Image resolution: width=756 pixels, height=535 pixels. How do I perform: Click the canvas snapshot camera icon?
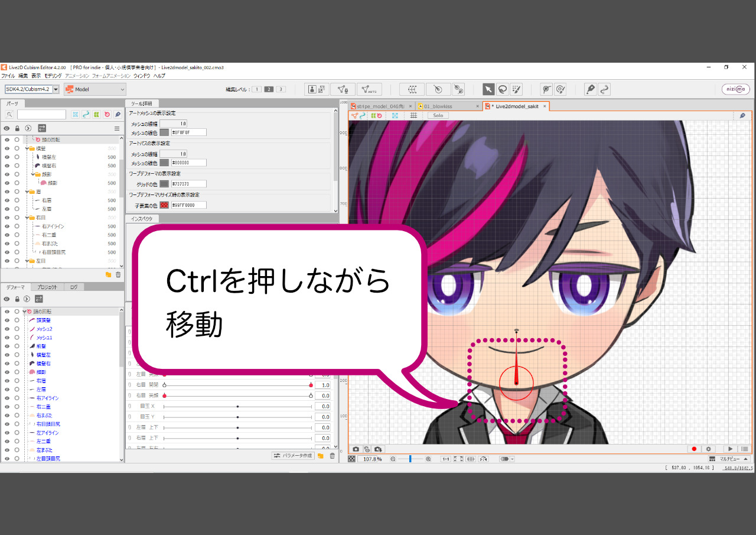(x=356, y=449)
